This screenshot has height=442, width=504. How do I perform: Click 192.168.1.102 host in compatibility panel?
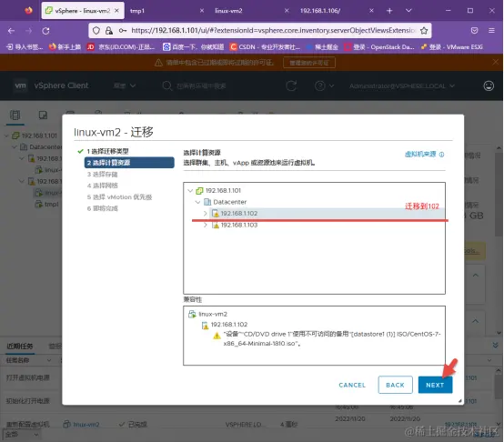coord(229,325)
